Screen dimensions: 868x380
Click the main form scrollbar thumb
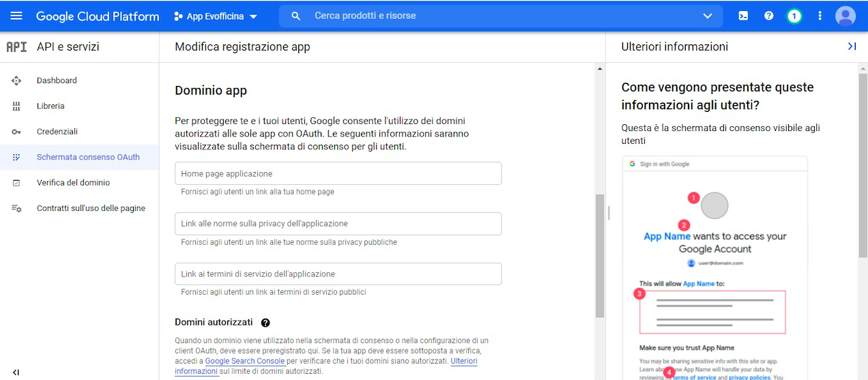click(x=600, y=257)
